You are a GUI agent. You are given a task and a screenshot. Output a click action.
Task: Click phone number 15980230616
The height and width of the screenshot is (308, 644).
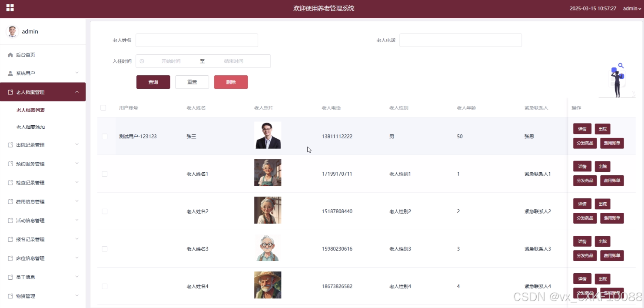click(337, 249)
